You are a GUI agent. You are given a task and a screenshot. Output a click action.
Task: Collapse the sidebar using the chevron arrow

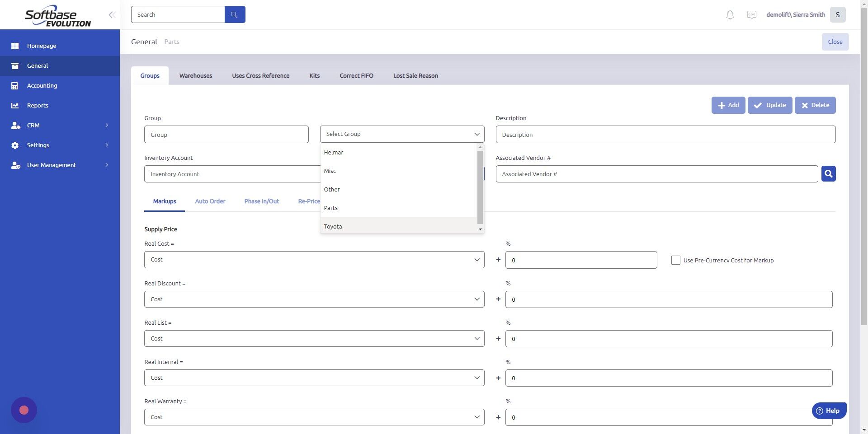point(112,14)
